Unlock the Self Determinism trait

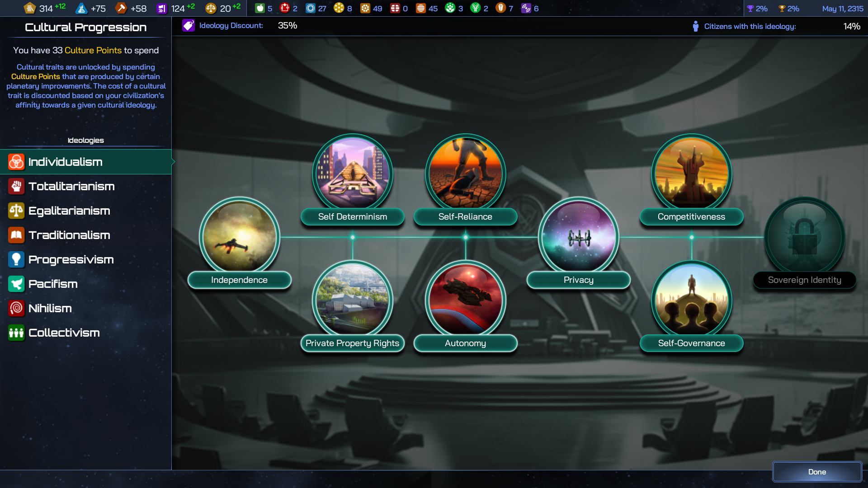pyautogui.click(x=353, y=174)
